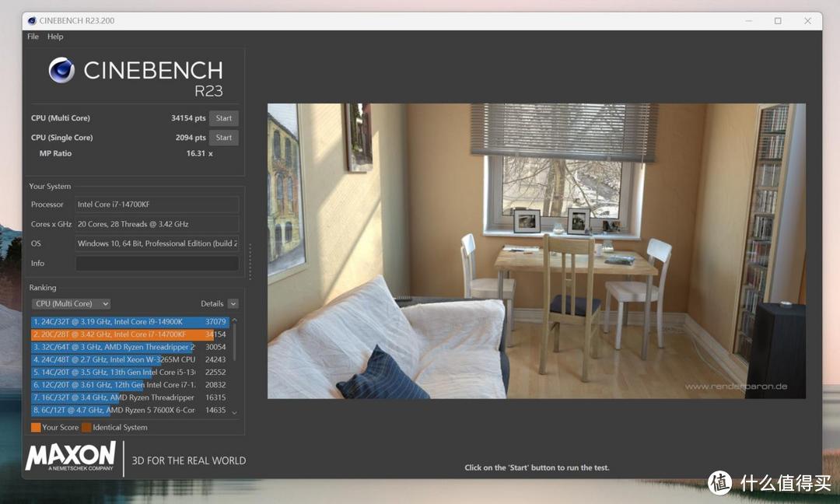Screen dimensions: 840x504
Task: Click the 2094 pts single core score
Action: tap(191, 138)
